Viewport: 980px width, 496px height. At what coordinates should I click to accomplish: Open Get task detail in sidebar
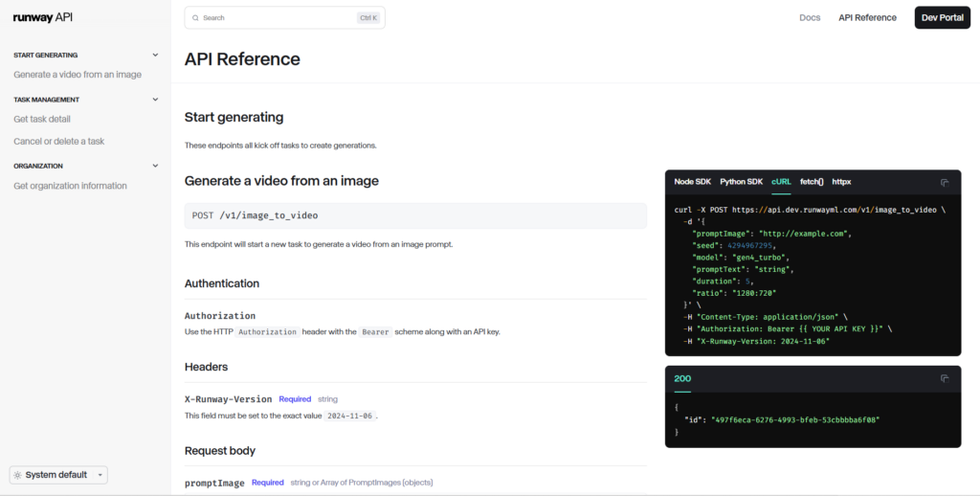tap(42, 119)
